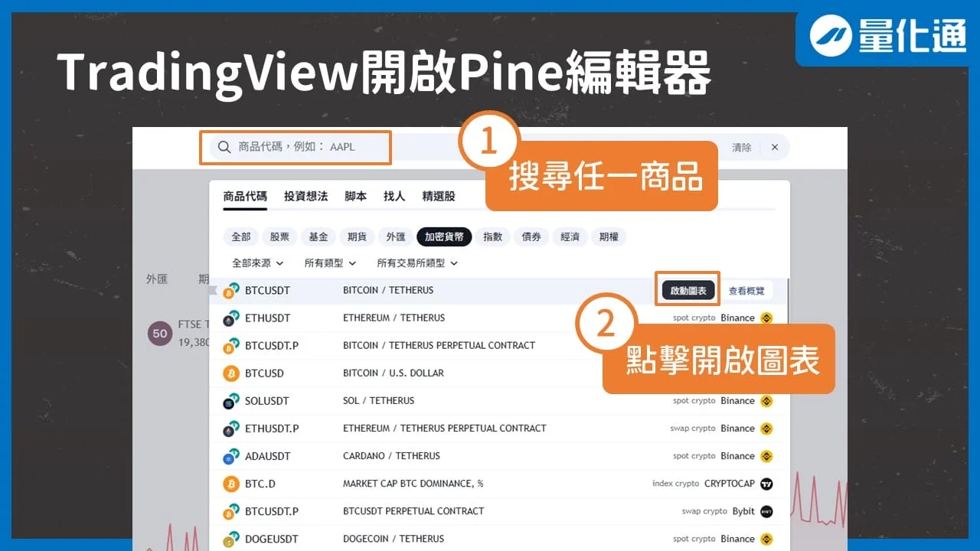The height and width of the screenshot is (551, 980).
Task: Click the SOLUSDT Solana icon
Action: 231,401
